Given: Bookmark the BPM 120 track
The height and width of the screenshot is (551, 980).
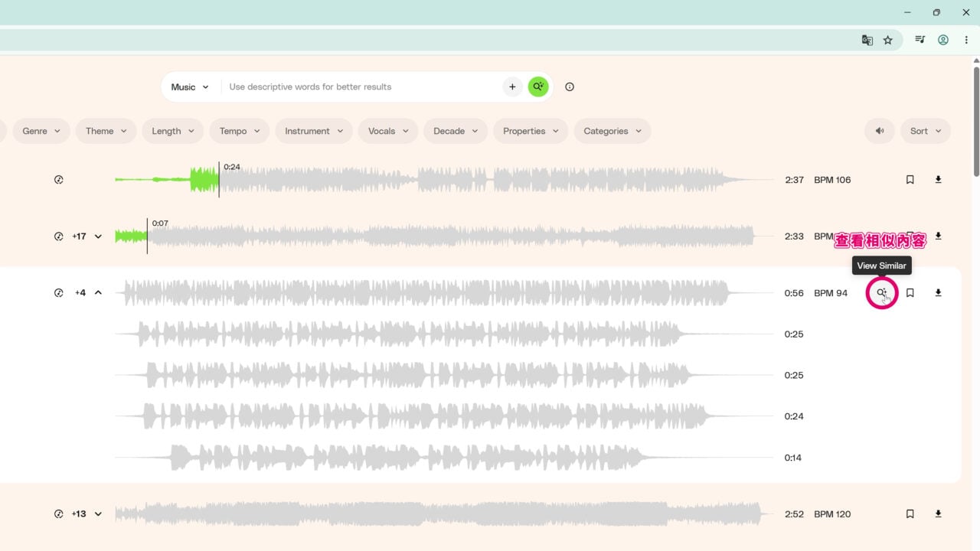Looking at the screenshot, I should pyautogui.click(x=910, y=514).
